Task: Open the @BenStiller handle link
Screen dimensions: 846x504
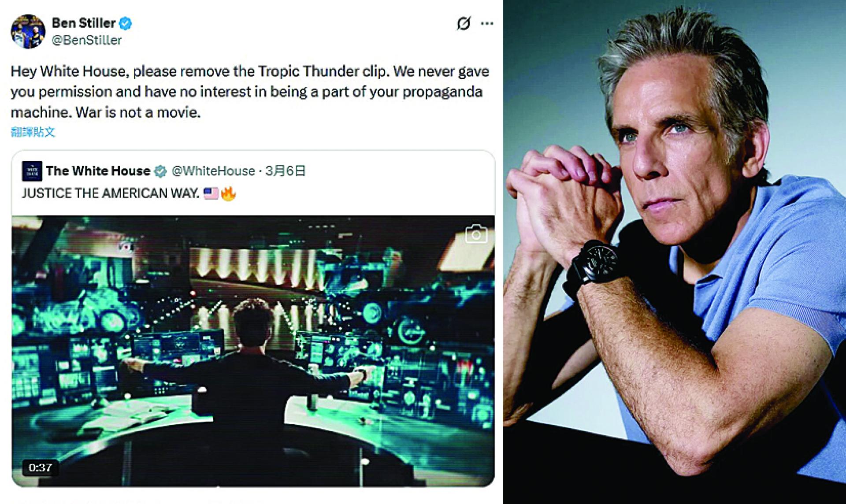Action: pos(87,40)
